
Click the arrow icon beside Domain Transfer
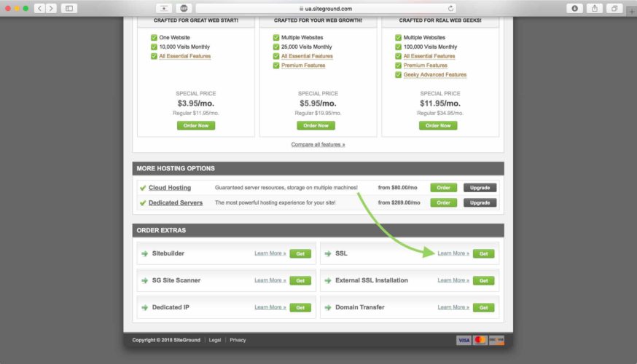click(328, 308)
